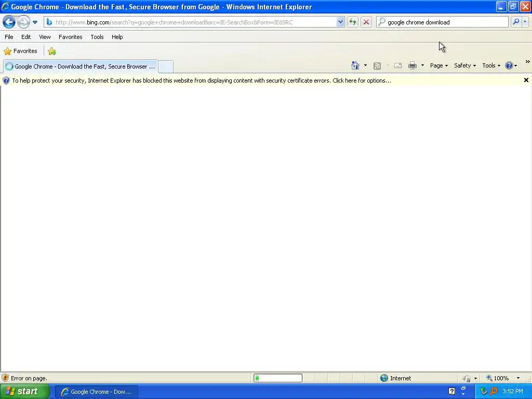Open the Page command bar menu
The width and height of the screenshot is (532, 399).
click(x=438, y=65)
